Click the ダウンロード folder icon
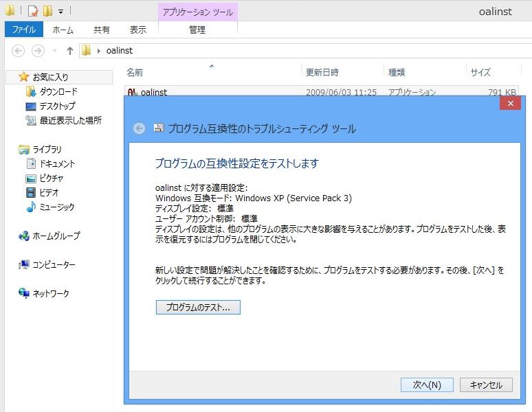This screenshot has height=412, width=532. [x=31, y=91]
